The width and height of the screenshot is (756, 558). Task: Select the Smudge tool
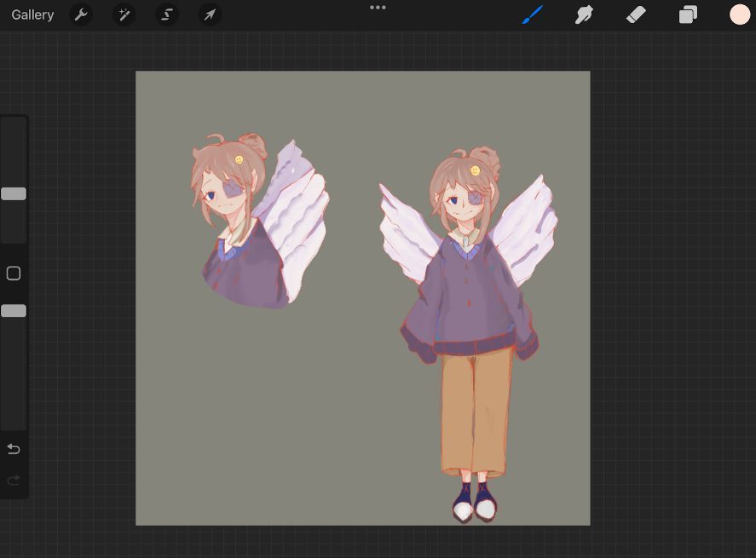click(x=584, y=15)
